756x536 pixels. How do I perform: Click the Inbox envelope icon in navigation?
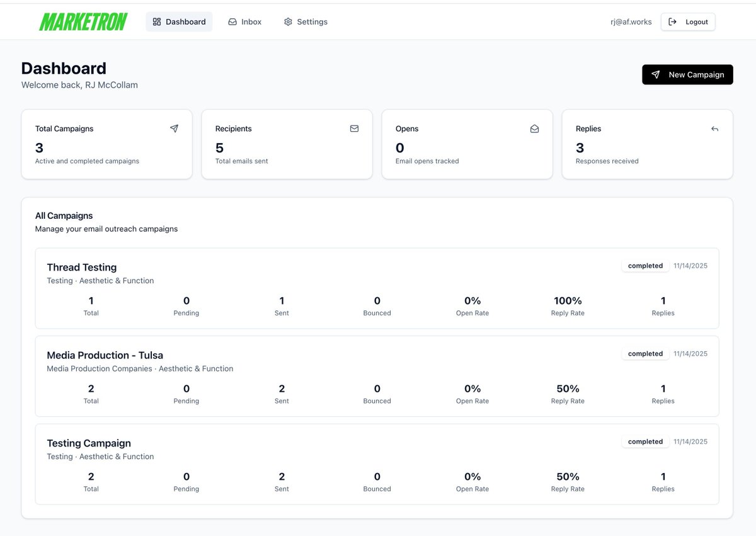tap(232, 21)
